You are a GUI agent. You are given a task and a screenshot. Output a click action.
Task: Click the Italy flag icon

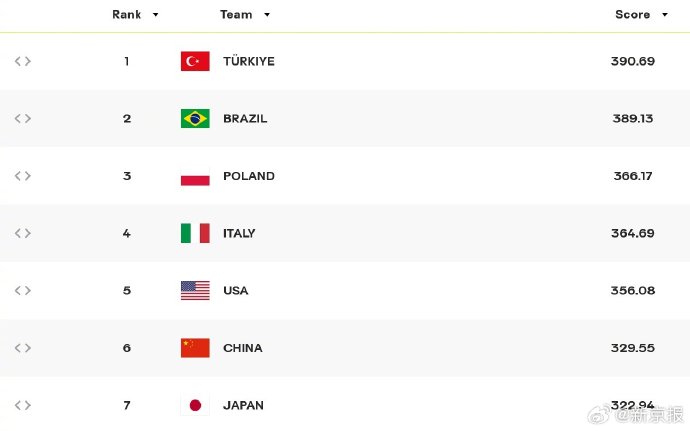pyautogui.click(x=195, y=233)
